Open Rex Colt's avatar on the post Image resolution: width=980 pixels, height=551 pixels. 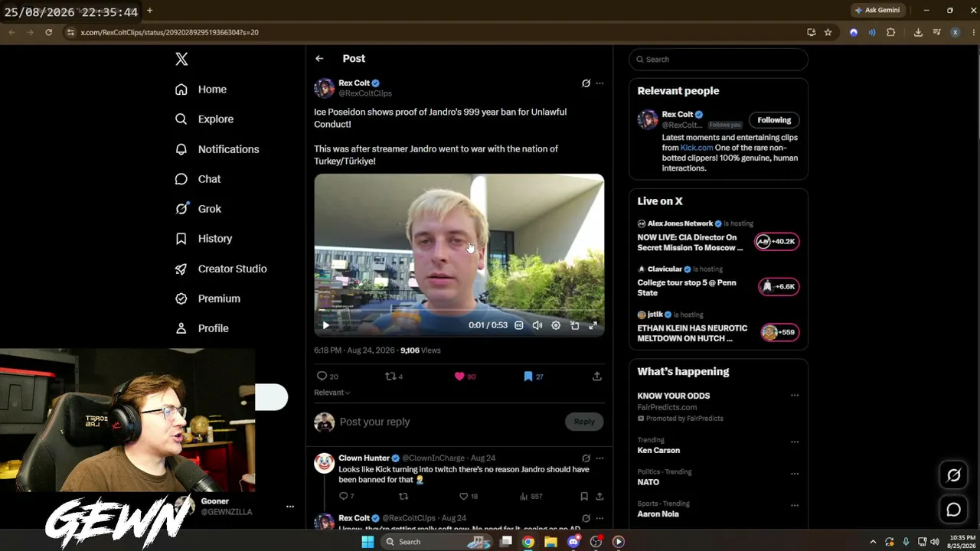pos(325,88)
